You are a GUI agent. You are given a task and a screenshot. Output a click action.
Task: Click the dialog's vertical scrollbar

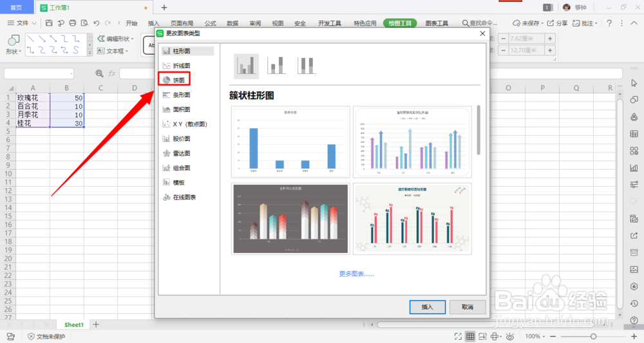pyautogui.click(x=478, y=131)
